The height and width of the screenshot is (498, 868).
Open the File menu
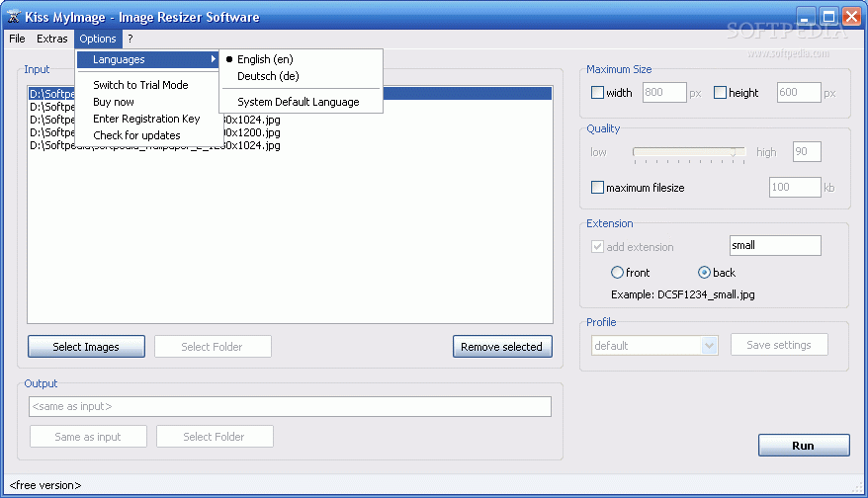pyautogui.click(x=17, y=39)
